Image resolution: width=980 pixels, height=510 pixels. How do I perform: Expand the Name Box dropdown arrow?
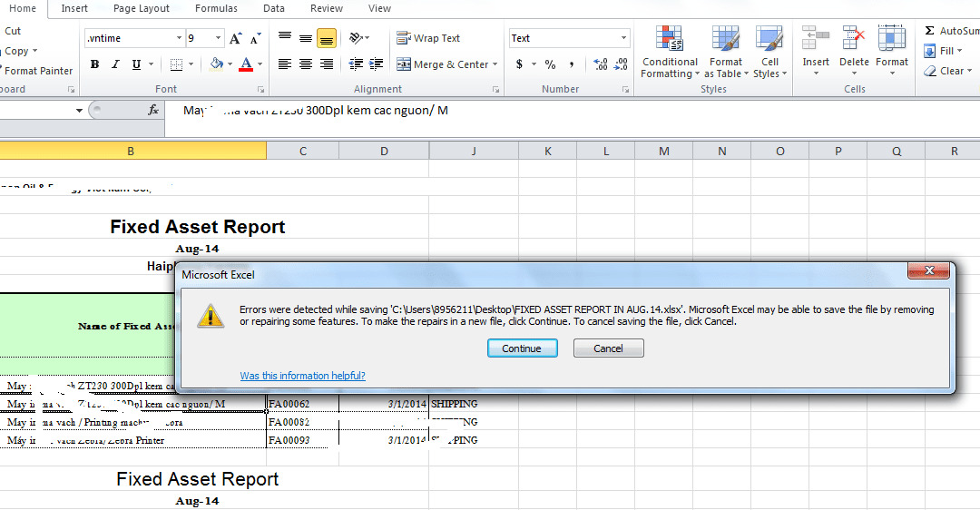79,111
